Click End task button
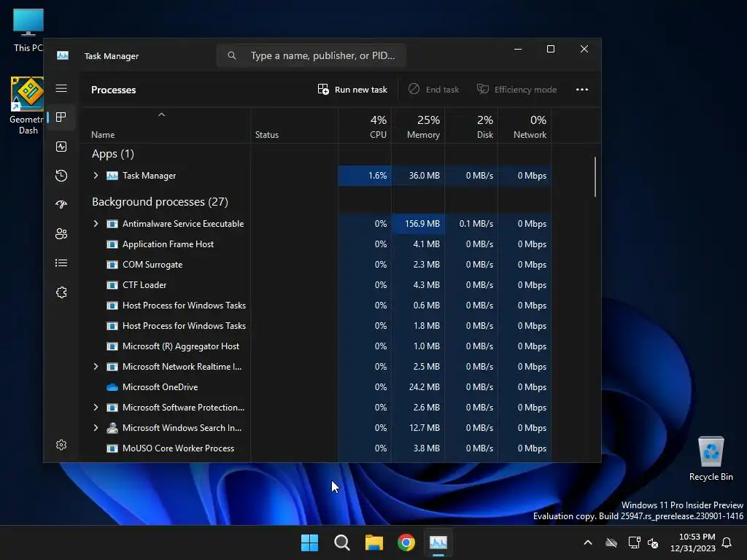Image resolution: width=747 pixels, height=560 pixels. (x=433, y=90)
